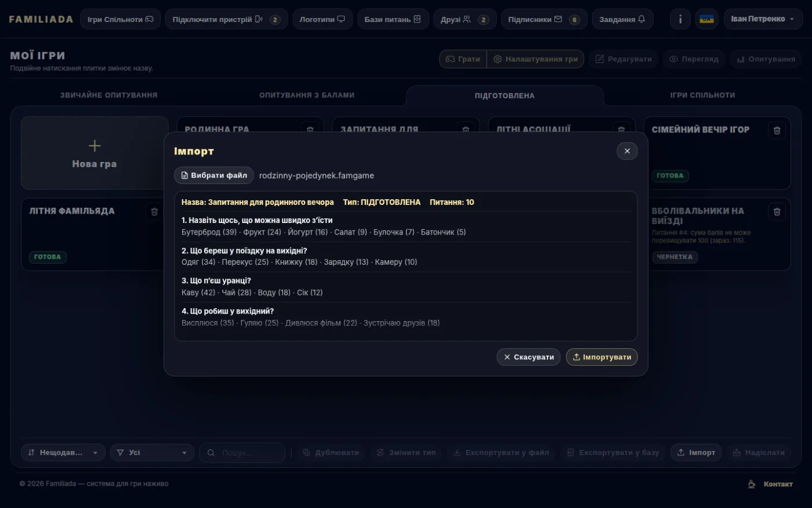Click the info 'i' icon
Viewport: 812px width, 508px height.
pyautogui.click(x=680, y=19)
